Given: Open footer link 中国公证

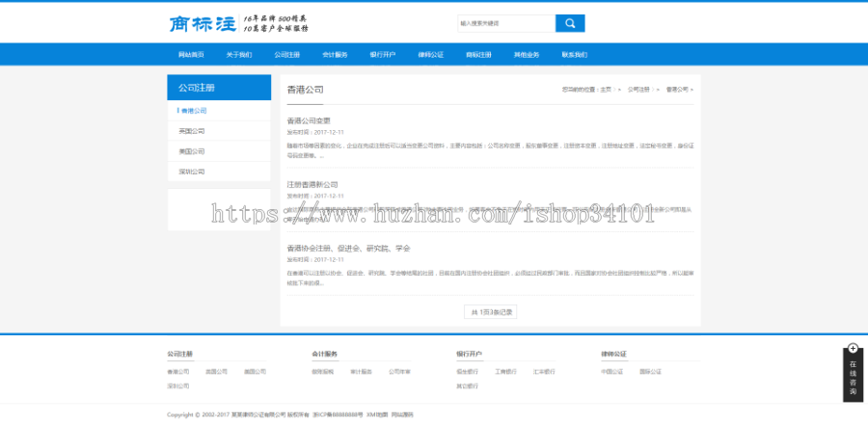Looking at the screenshot, I should click(612, 372).
